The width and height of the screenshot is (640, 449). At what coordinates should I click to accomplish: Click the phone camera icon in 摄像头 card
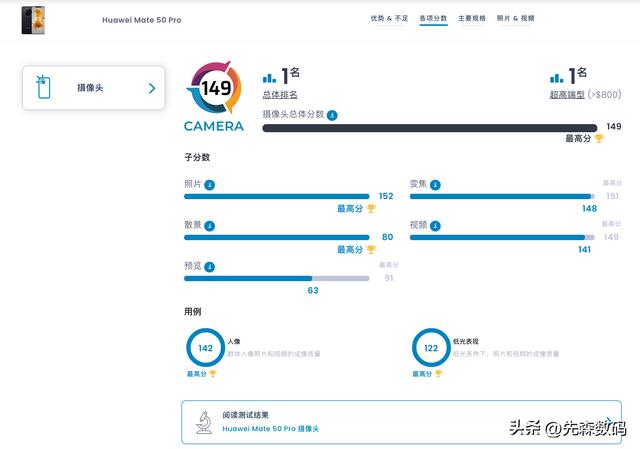point(43,87)
